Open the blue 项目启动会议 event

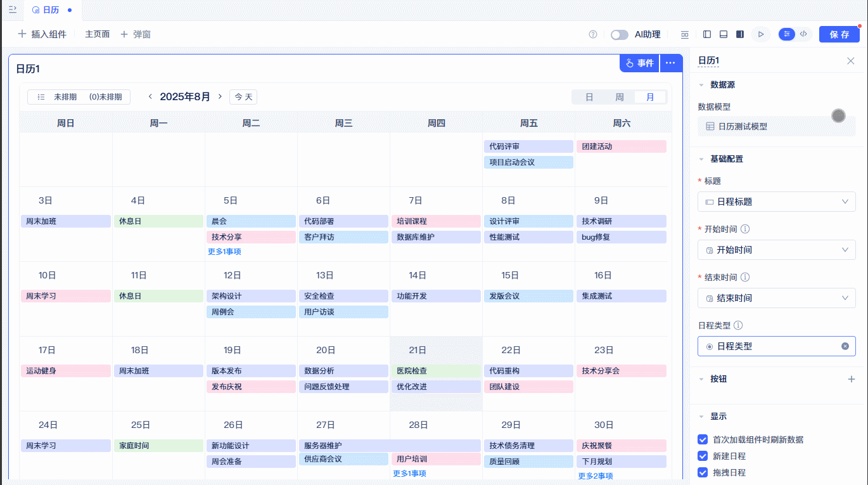pyautogui.click(x=528, y=162)
